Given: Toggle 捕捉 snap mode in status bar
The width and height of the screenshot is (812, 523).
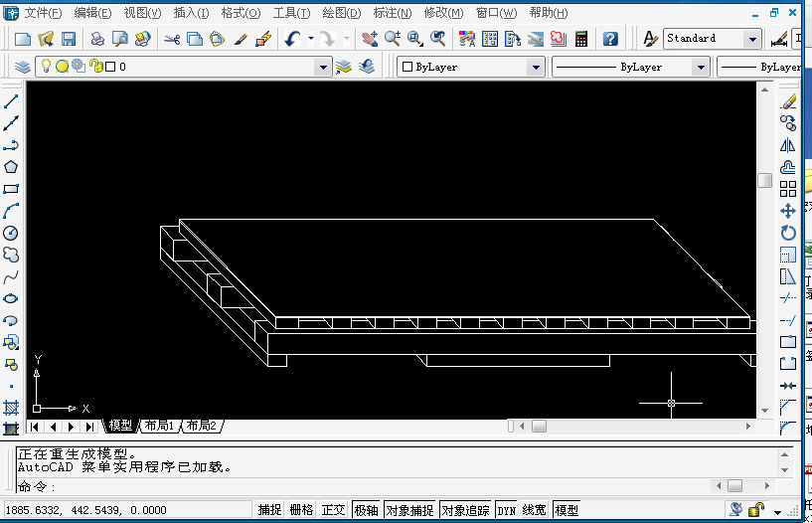Looking at the screenshot, I should point(269,510).
